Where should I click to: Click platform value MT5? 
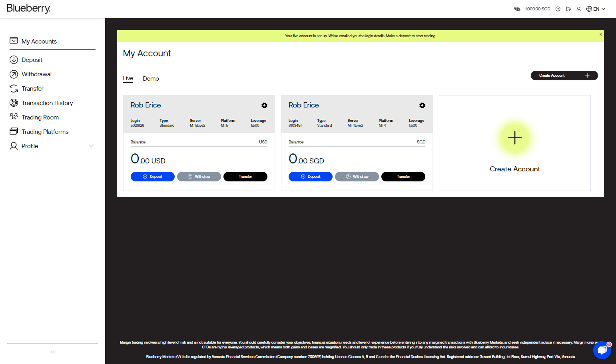click(224, 125)
